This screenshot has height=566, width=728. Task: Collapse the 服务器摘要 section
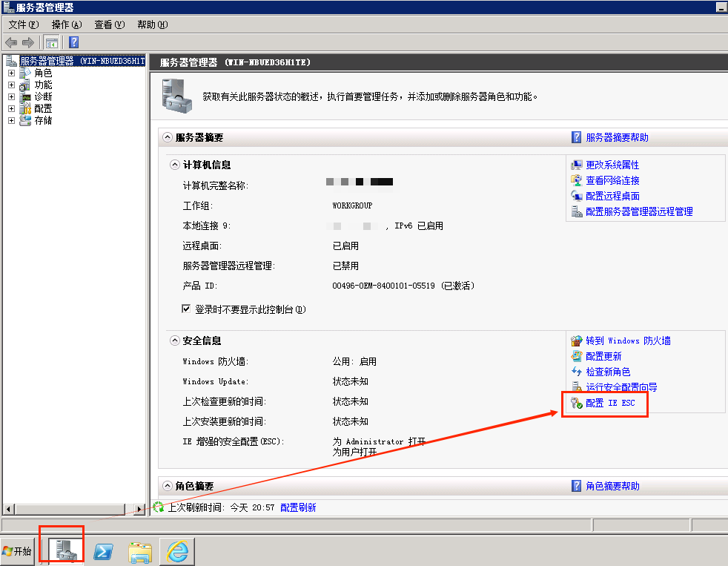pos(167,138)
